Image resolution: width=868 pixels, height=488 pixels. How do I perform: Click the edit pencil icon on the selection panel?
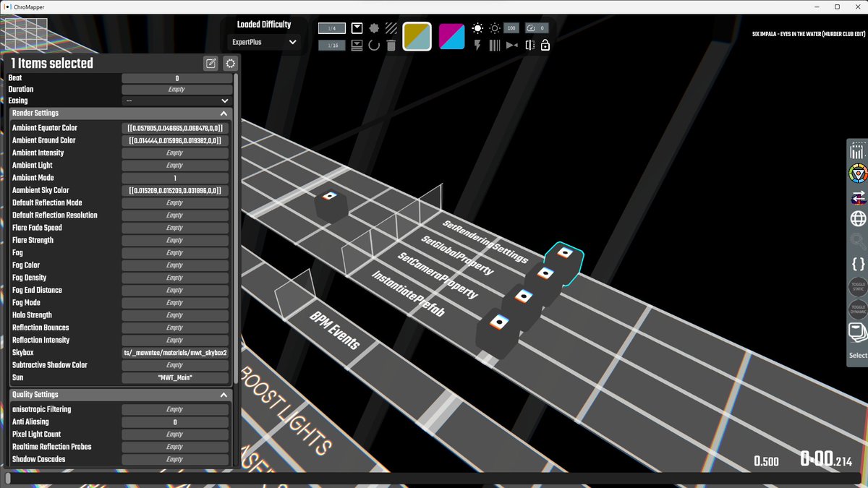[210, 63]
